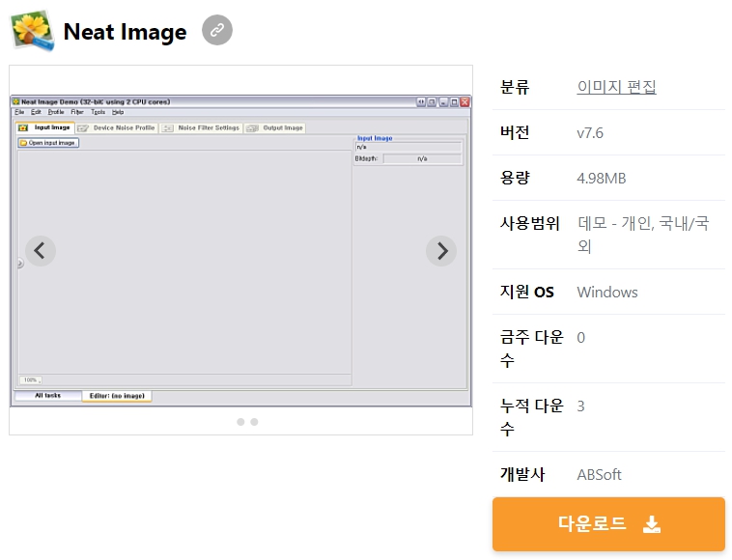Screen dimensions: 732x560
Task: Show next screenshot with right arrow
Action: tap(441, 251)
